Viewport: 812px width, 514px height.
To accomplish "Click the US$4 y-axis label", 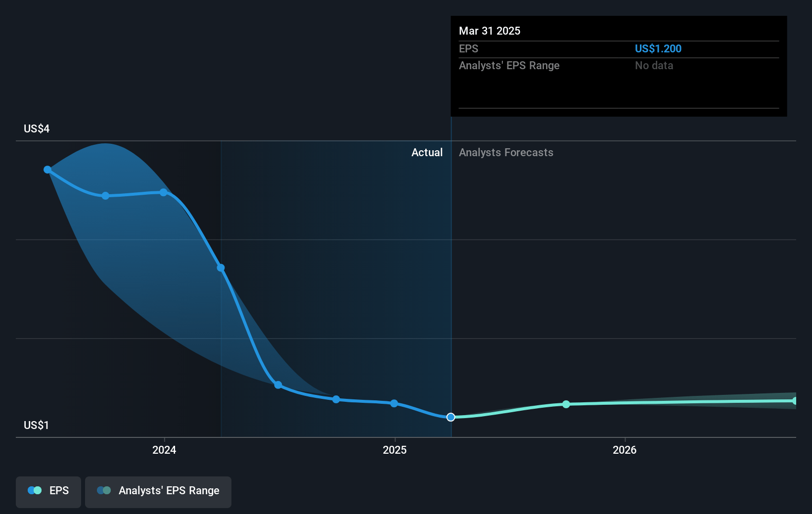I will tap(37, 128).
